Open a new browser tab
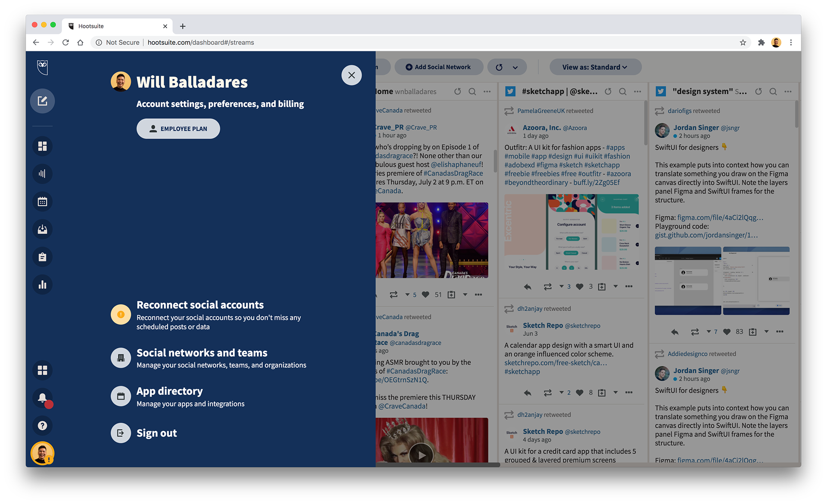Image resolution: width=827 pixels, height=504 pixels. (183, 26)
